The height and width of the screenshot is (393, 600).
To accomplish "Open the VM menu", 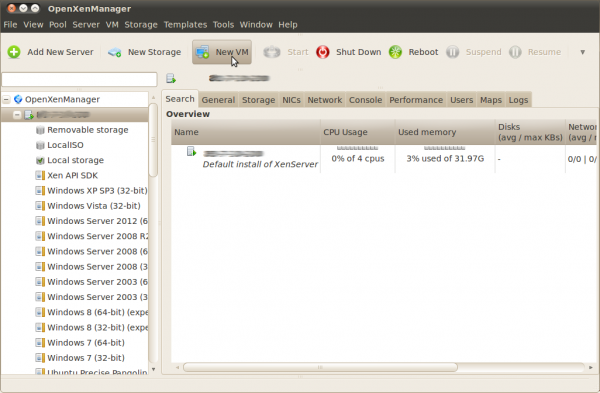I will pyautogui.click(x=112, y=24).
